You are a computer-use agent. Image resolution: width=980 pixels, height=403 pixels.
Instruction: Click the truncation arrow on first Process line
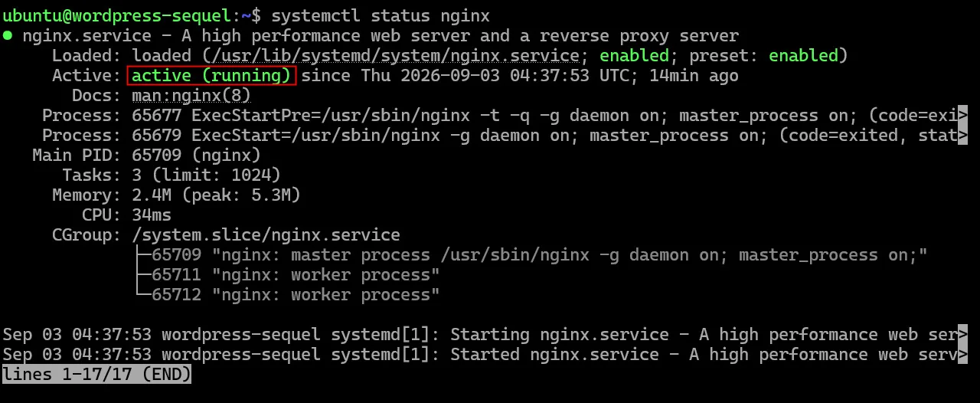click(962, 116)
